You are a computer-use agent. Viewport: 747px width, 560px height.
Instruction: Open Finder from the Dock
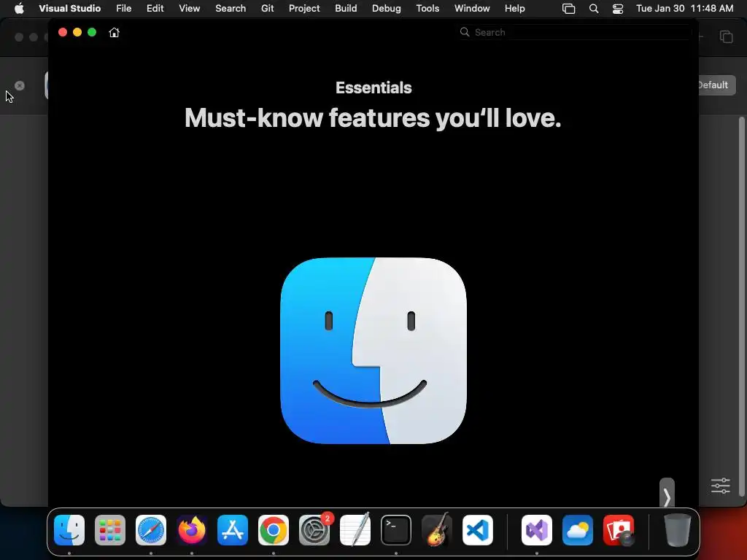coord(69,530)
